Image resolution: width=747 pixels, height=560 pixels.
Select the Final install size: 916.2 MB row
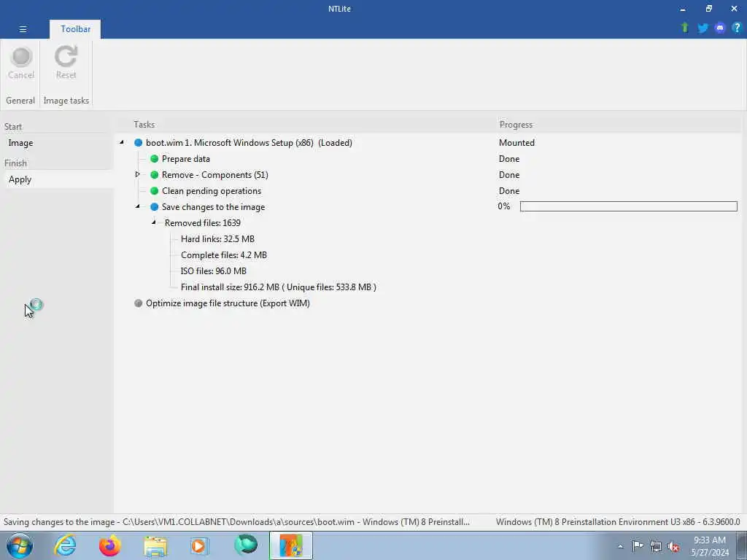(x=279, y=287)
